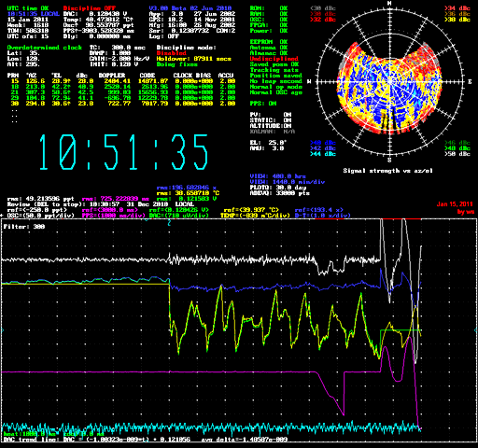Image resolution: width=478 pixels, height=448 pixels.
Task: Click the magenta PPS=(1000 ns/div) scale label
Action: coord(114,216)
